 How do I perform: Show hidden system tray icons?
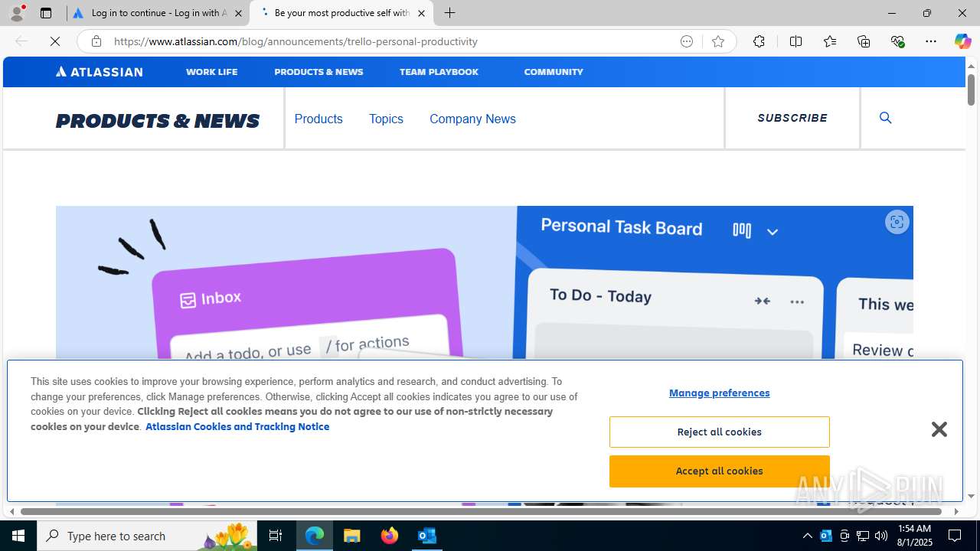click(x=807, y=536)
